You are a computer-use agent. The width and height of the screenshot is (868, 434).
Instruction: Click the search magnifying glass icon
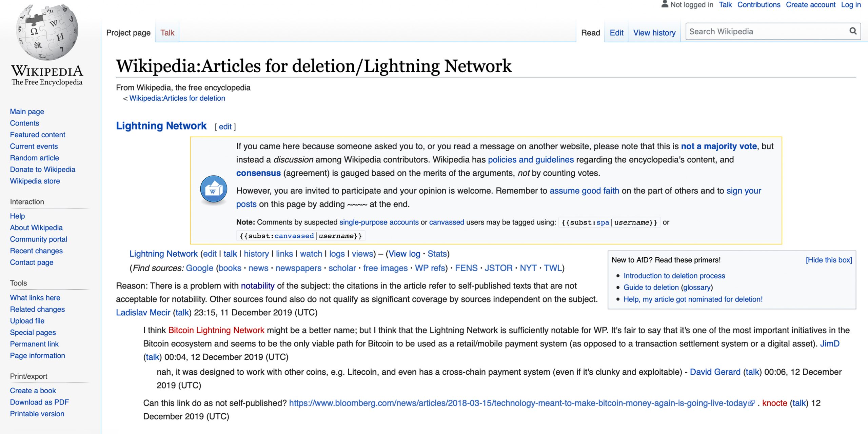[853, 32]
